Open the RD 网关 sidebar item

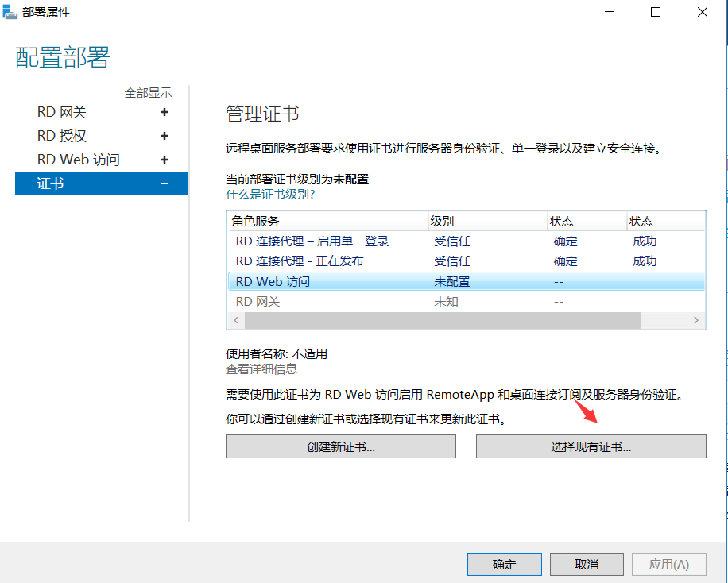(x=62, y=112)
